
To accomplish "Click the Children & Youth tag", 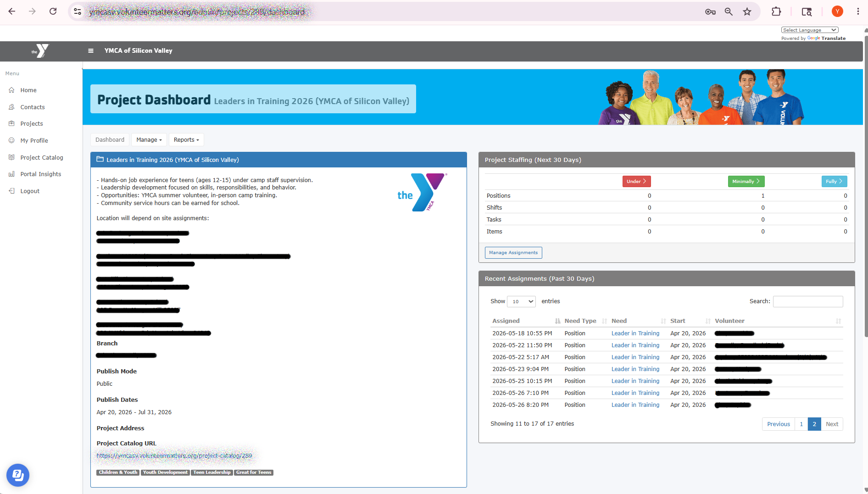I will [x=118, y=472].
